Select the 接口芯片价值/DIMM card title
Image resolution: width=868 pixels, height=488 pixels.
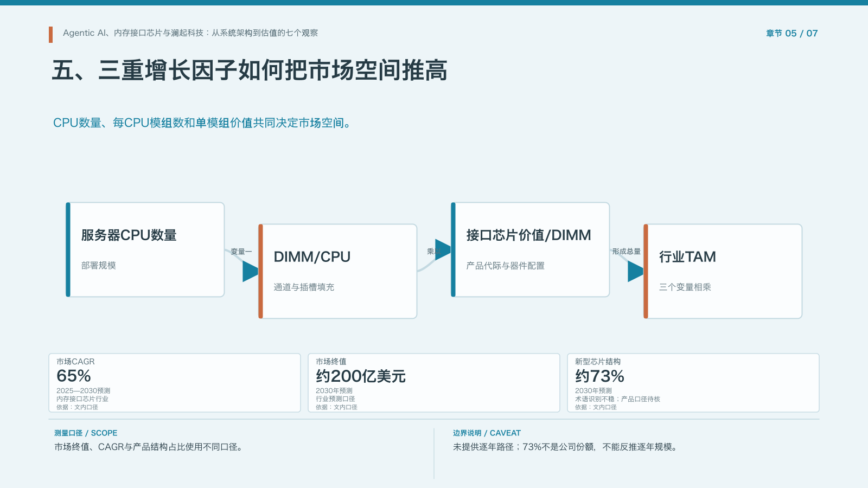[528, 235]
